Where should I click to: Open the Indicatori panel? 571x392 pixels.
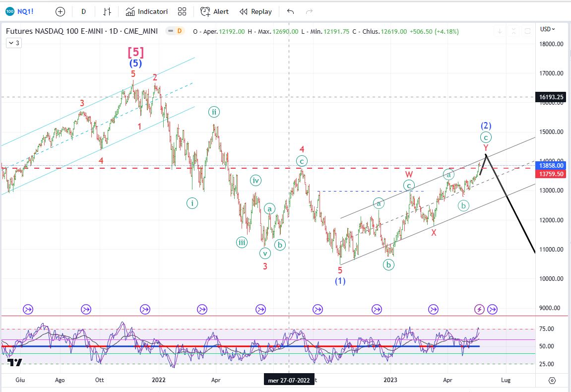(146, 11)
